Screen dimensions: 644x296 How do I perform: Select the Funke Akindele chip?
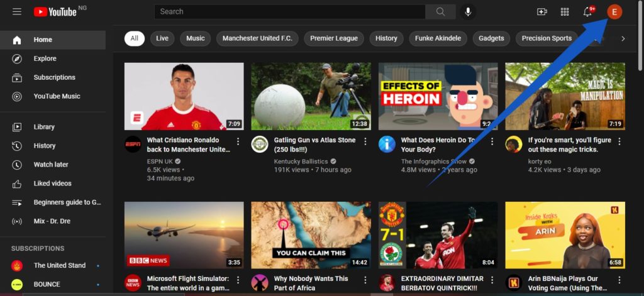pyautogui.click(x=438, y=38)
